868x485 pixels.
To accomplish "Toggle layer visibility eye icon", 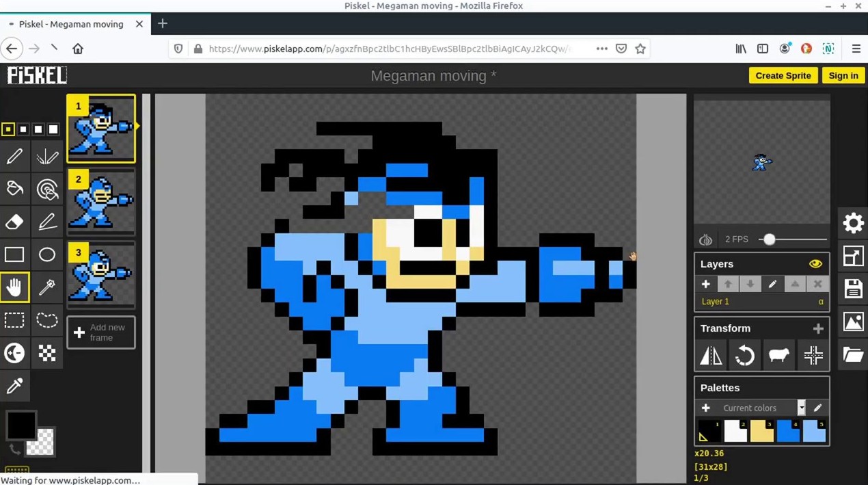I will point(815,264).
